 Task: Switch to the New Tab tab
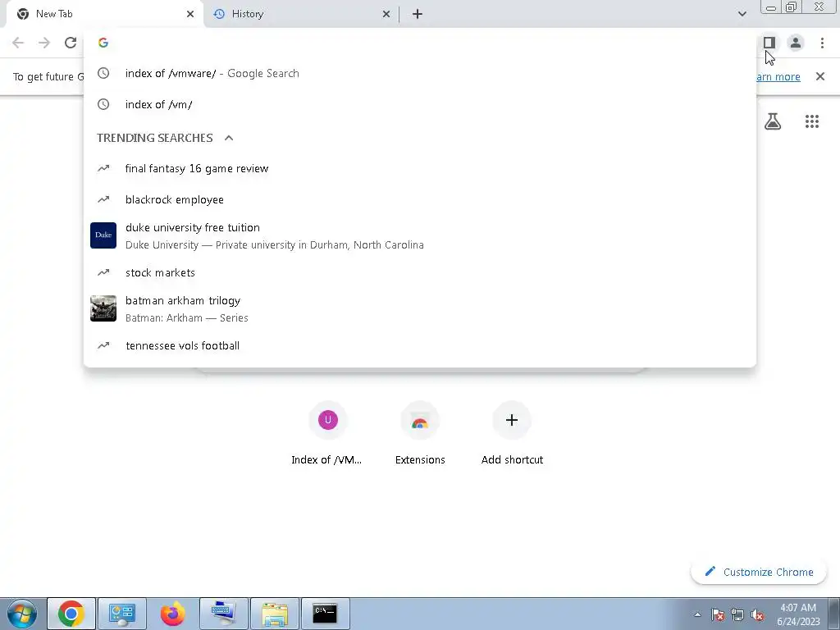pos(105,14)
